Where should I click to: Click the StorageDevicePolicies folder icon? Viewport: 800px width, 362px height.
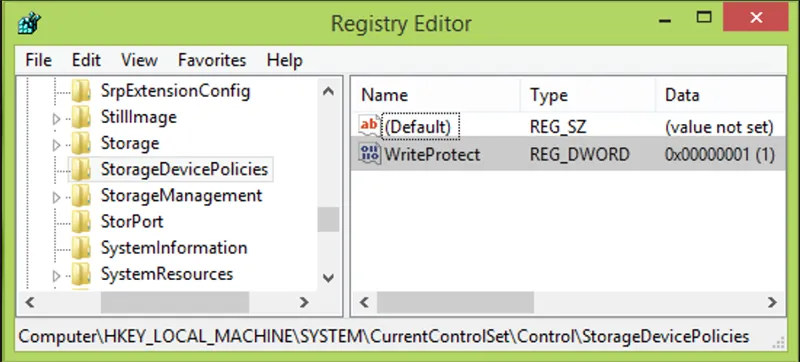(81, 169)
